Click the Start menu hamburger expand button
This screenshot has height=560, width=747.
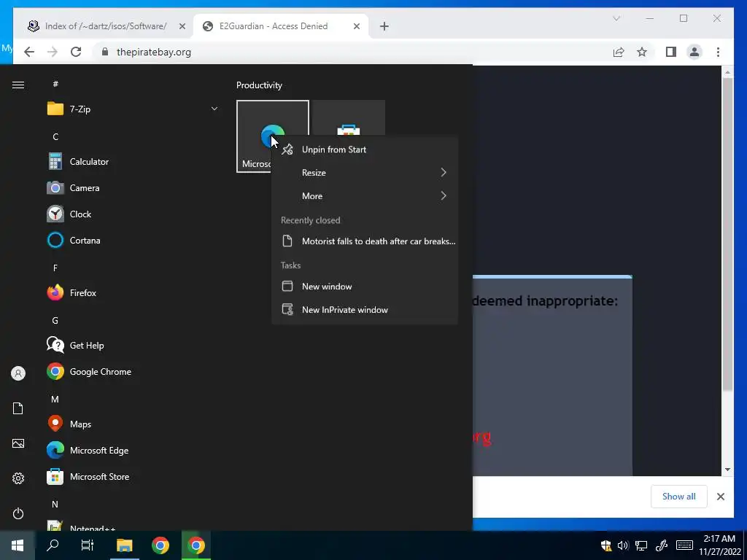[x=18, y=85]
